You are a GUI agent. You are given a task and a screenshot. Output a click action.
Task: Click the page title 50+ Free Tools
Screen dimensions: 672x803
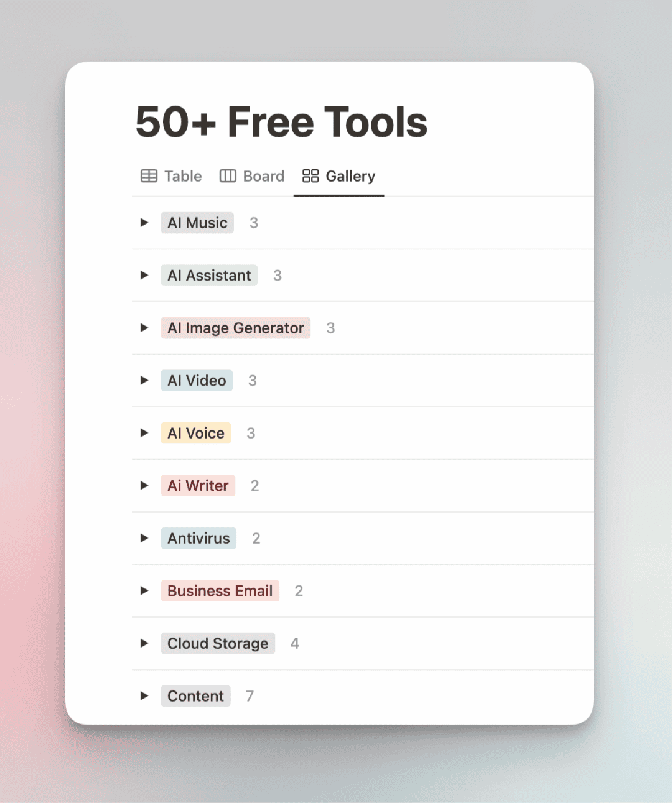281,122
